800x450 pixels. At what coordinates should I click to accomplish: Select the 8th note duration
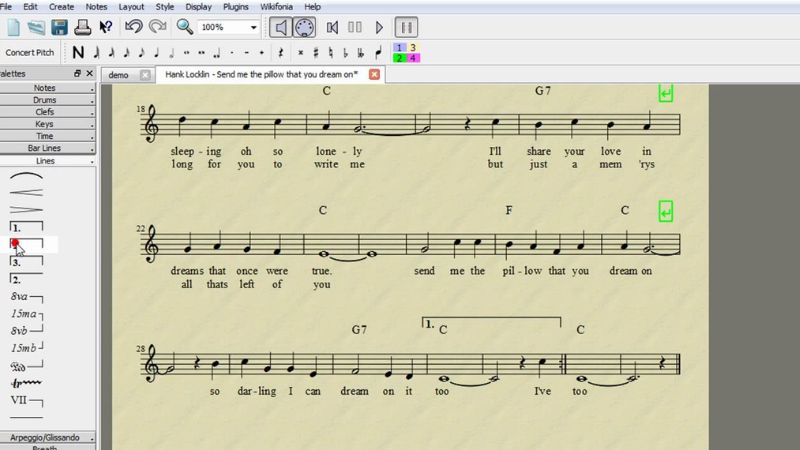(141, 53)
